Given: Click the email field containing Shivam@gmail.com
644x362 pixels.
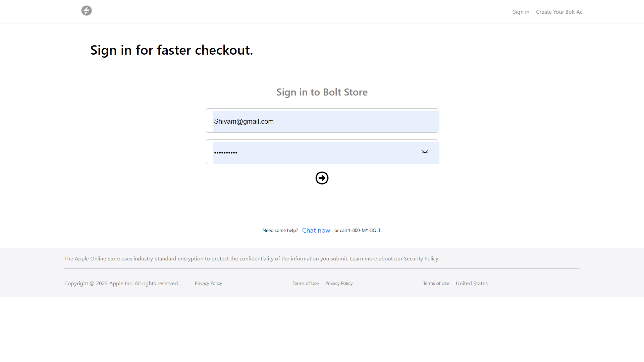Looking at the screenshot, I should [322, 121].
